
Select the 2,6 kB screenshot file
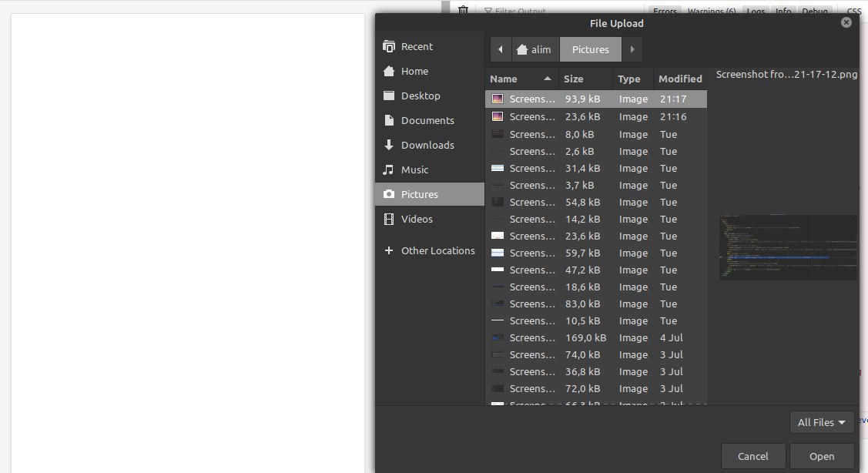(x=596, y=151)
